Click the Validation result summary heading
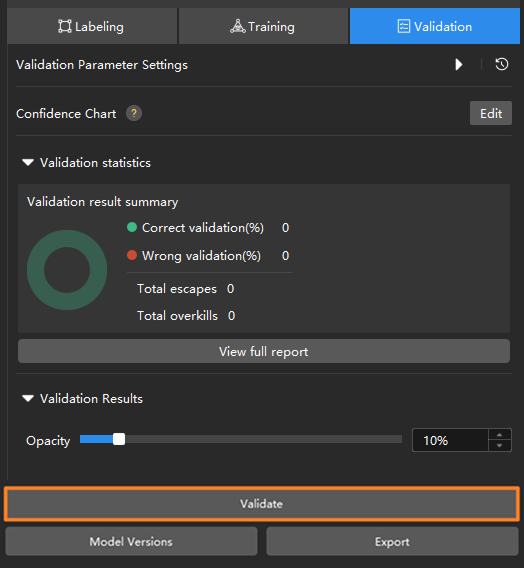Screen dimensions: 524x568 (x=102, y=202)
